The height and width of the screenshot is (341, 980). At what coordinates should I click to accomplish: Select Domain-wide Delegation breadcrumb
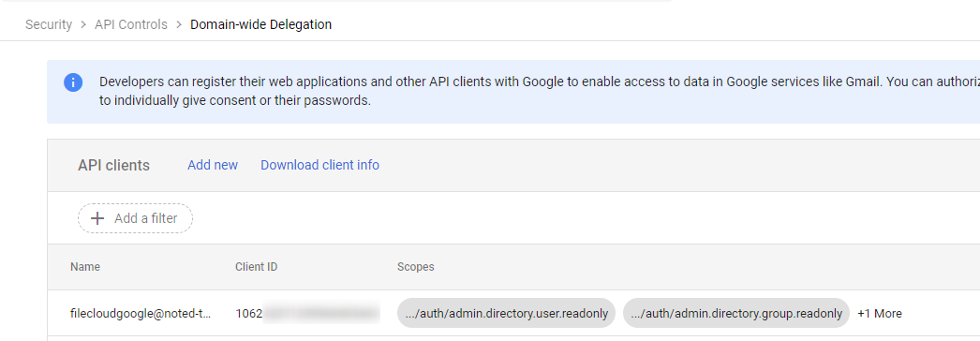[x=261, y=25]
